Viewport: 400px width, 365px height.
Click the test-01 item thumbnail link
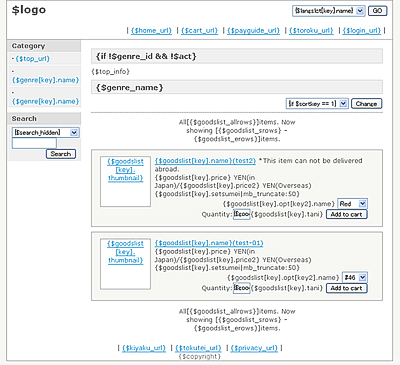click(125, 252)
